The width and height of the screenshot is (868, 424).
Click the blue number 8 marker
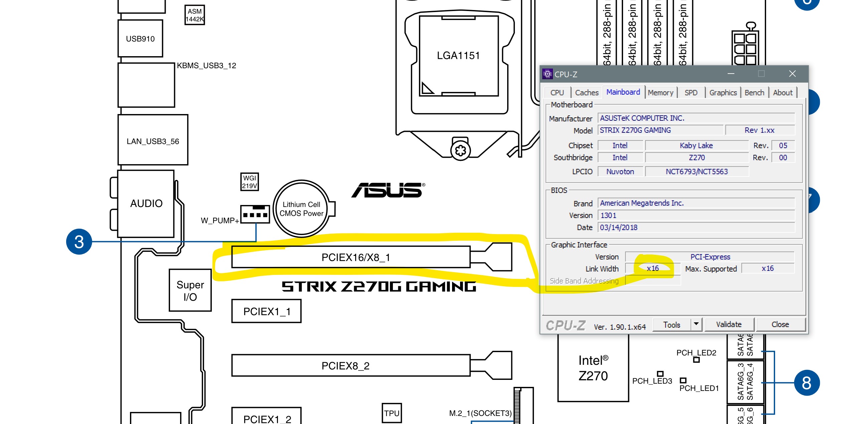(x=806, y=383)
